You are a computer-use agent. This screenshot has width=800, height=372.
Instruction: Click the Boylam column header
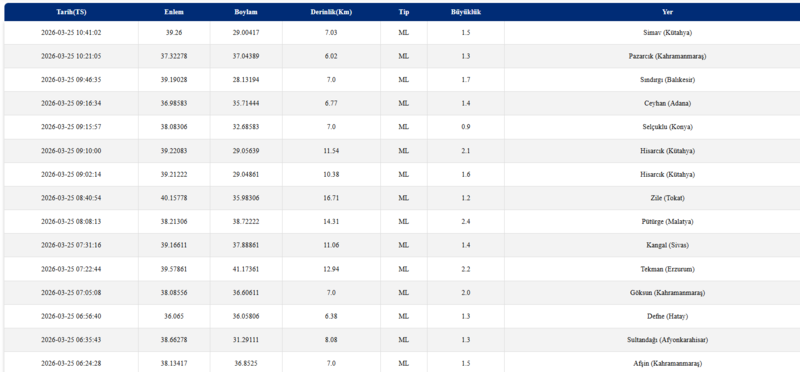coord(246,12)
